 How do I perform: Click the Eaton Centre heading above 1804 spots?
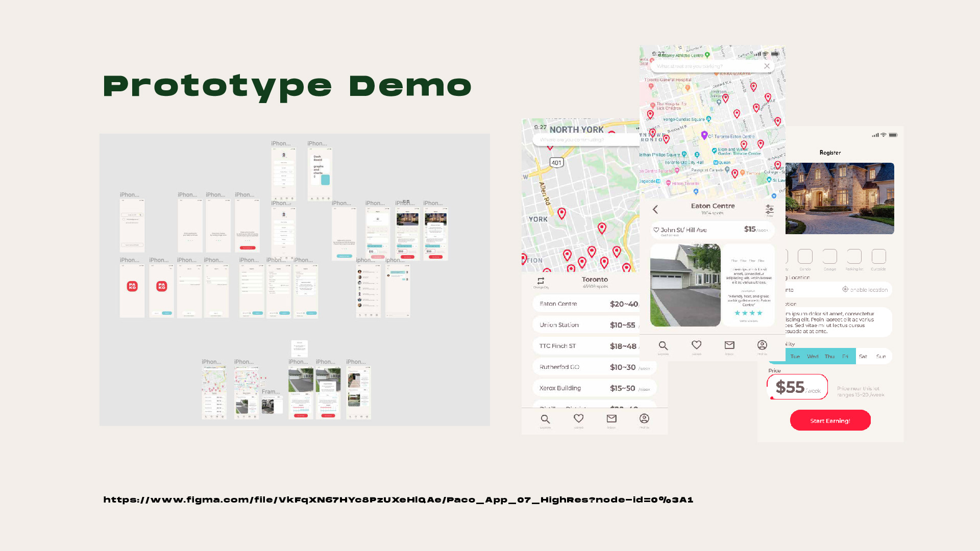point(713,206)
